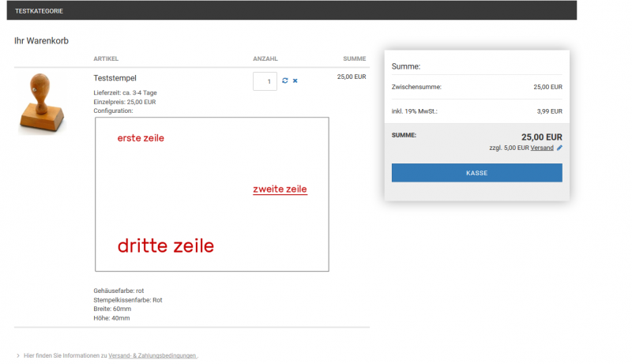This screenshot has width=632, height=364.
Task: Click the 'Summe:' panel heading
Action: (x=406, y=66)
